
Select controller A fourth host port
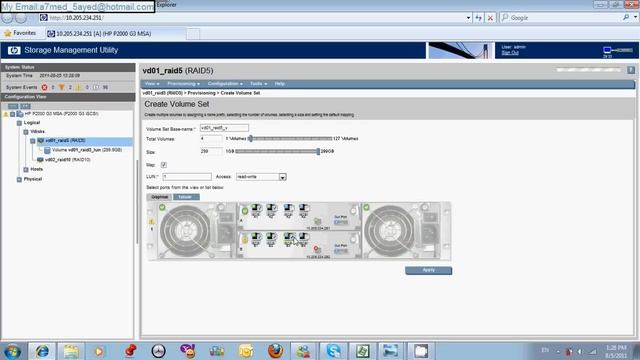[303, 211]
